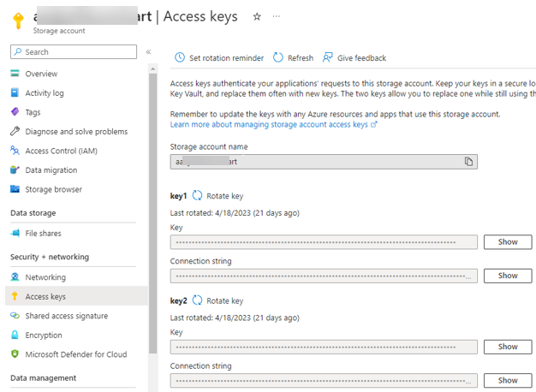Click the Activity log icon
Viewport: 536px width, 392px height.
point(15,92)
